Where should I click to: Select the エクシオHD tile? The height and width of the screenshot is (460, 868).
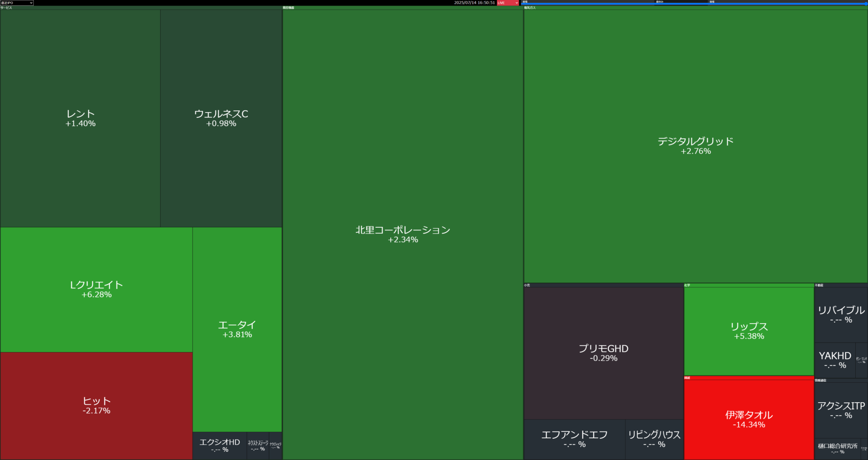click(x=220, y=446)
